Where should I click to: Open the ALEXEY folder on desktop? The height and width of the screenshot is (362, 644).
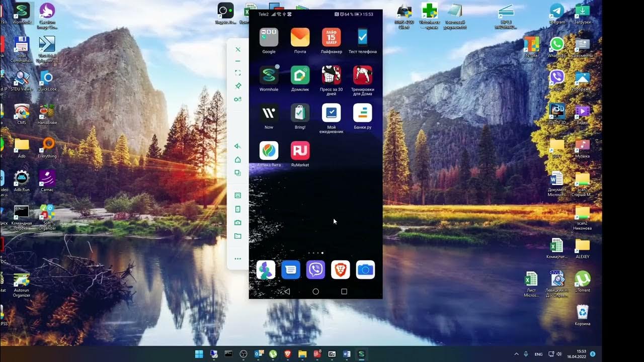coord(583,248)
